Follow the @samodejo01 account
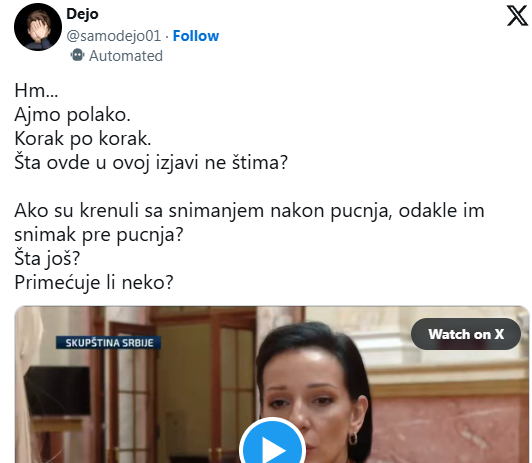The image size is (532, 463). [x=196, y=36]
